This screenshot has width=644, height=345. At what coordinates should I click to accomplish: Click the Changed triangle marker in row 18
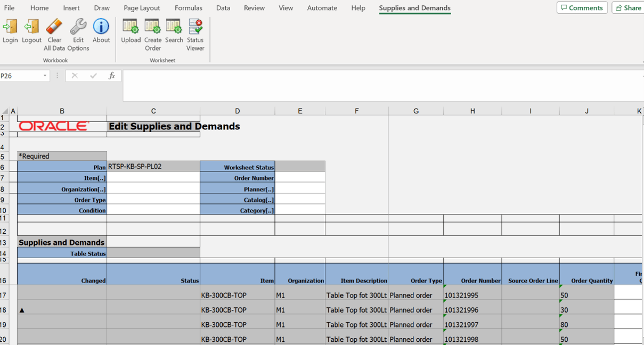coord(22,310)
